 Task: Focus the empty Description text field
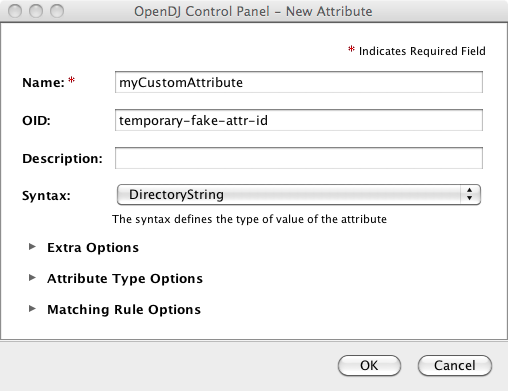[299, 158]
